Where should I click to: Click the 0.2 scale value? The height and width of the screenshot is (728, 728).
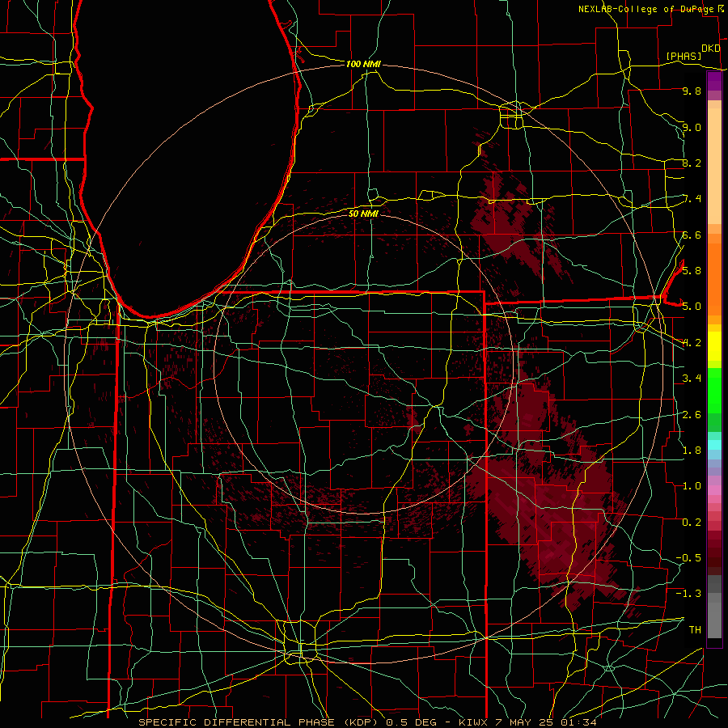[x=692, y=523]
